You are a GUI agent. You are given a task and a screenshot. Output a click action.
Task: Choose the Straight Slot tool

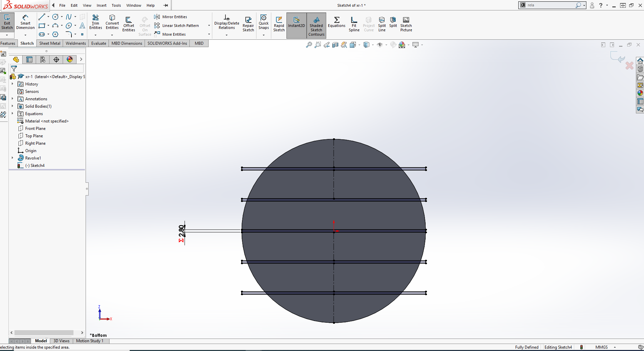point(42,34)
